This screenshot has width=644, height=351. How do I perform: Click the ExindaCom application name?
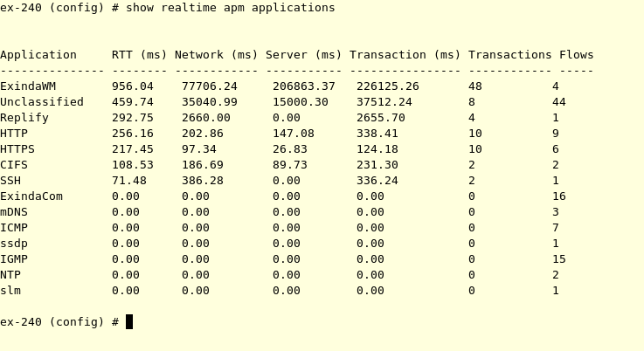(31, 196)
